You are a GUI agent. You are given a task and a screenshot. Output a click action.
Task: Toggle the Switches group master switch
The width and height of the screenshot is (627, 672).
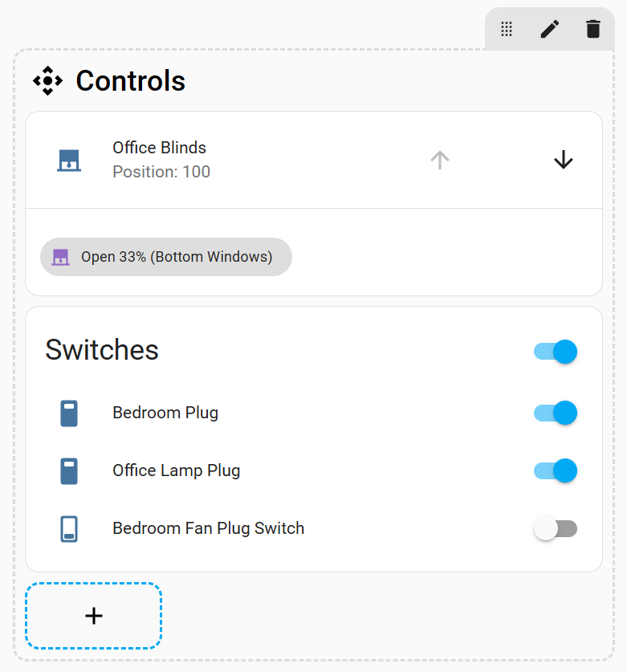point(556,352)
